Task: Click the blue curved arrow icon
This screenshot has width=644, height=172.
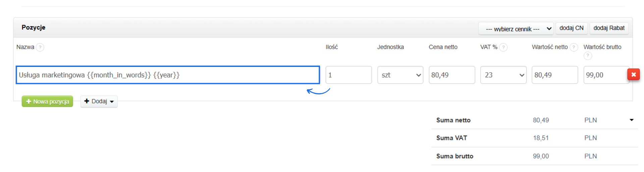Action: (318, 91)
